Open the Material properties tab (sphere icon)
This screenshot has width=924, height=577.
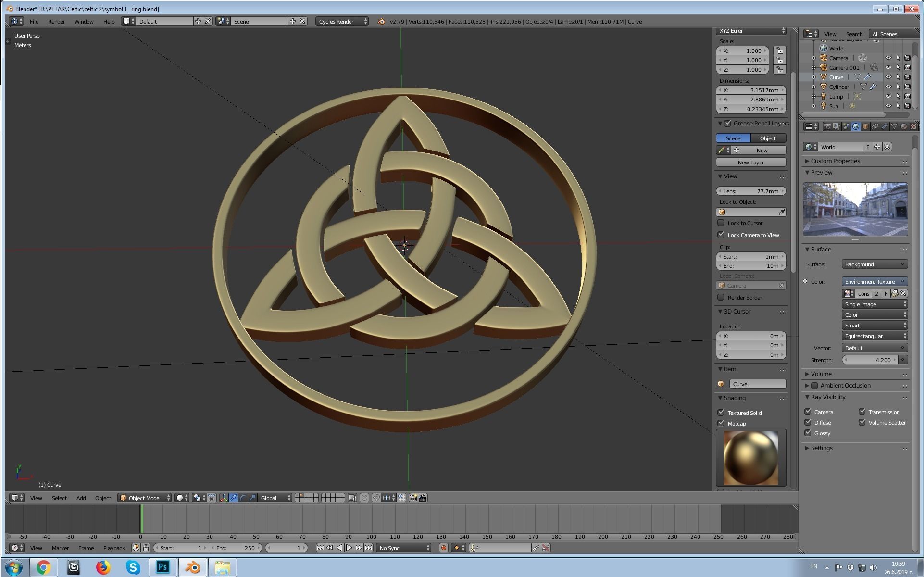coord(904,126)
